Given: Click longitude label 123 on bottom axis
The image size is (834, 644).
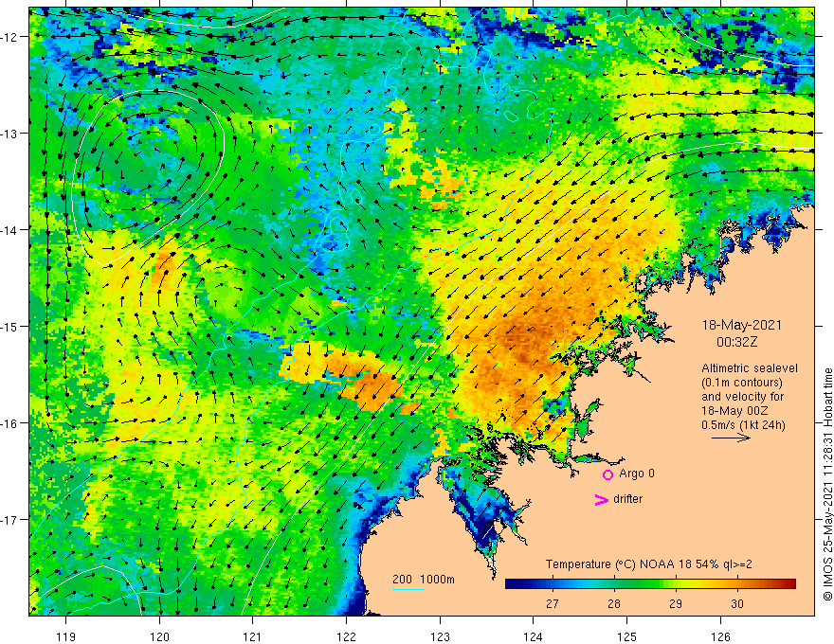Looking at the screenshot, I should point(440,636).
